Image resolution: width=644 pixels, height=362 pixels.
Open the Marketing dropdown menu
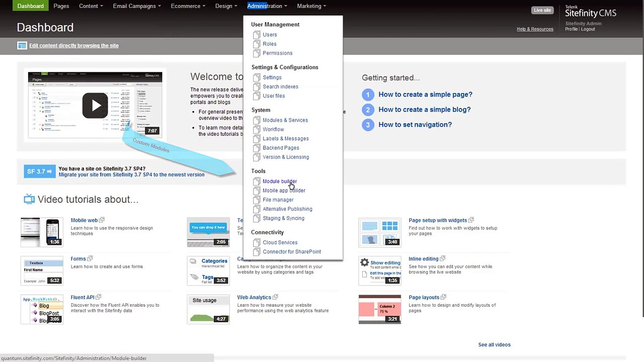(x=311, y=6)
